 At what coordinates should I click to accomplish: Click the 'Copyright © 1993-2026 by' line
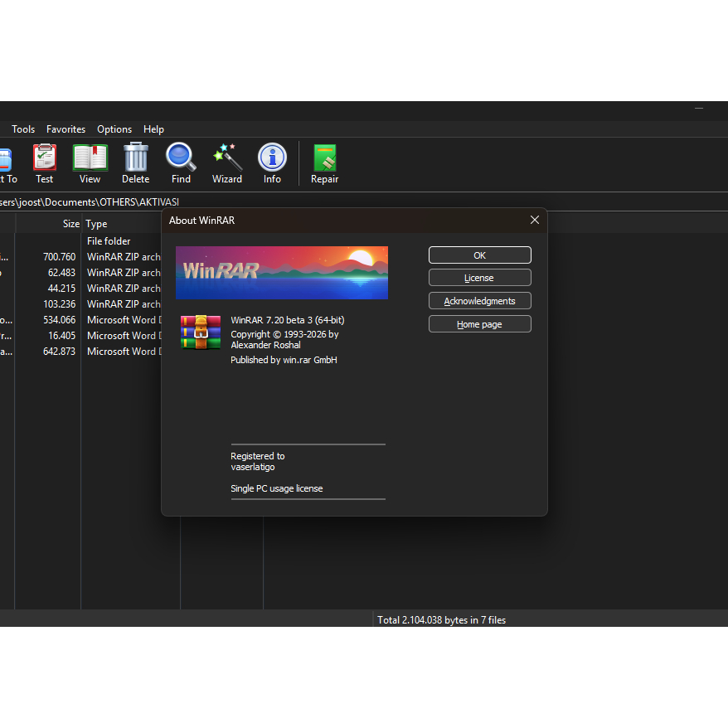(x=284, y=334)
